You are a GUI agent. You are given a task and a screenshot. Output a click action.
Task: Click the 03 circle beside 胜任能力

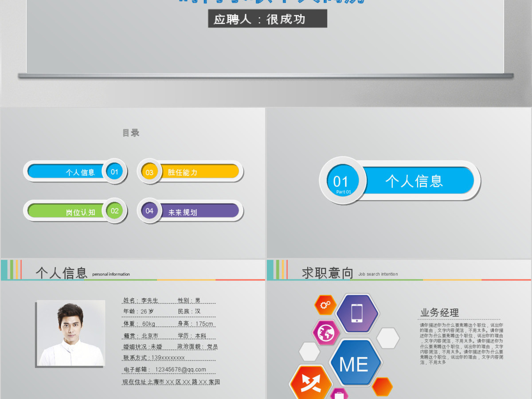pos(149,172)
